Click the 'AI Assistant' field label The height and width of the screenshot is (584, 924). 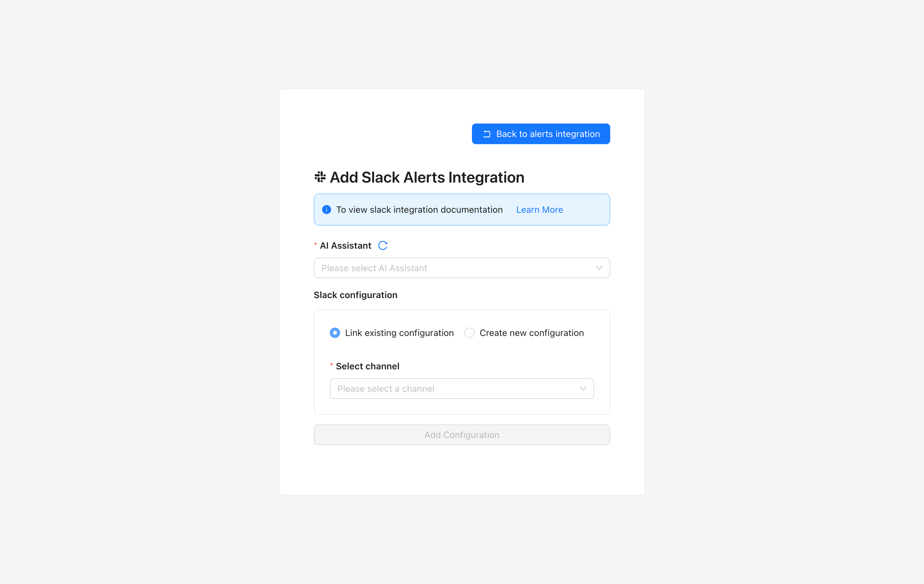pyautogui.click(x=345, y=245)
